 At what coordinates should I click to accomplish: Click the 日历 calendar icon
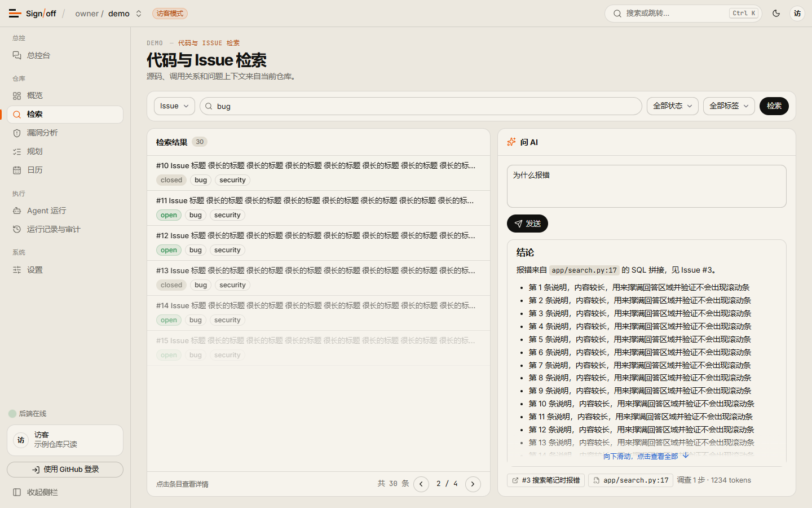click(17, 170)
